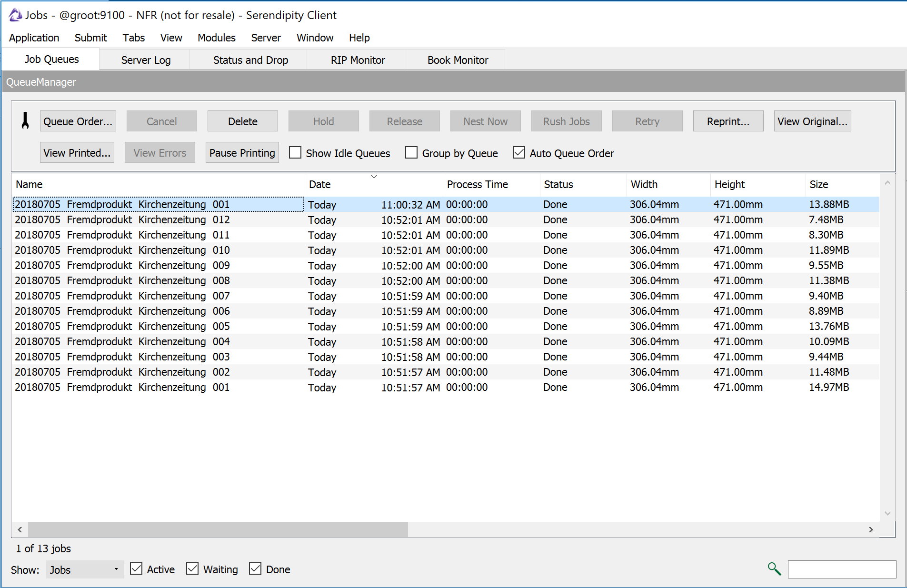
Task: Click the search input field
Action: pos(842,569)
